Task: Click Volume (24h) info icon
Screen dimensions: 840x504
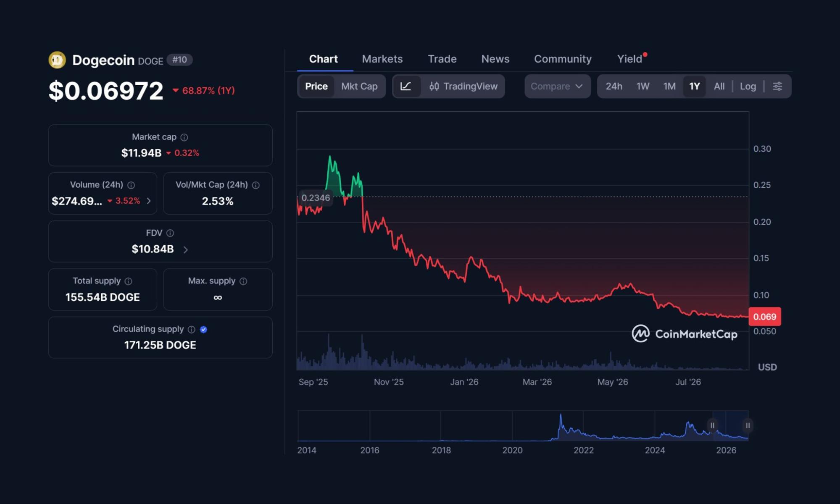Action: 131,185
